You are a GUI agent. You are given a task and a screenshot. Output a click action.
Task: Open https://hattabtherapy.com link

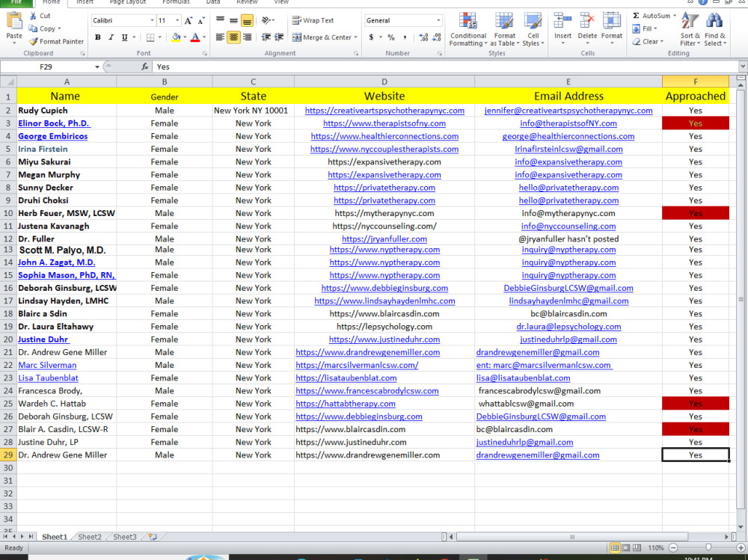pos(346,404)
